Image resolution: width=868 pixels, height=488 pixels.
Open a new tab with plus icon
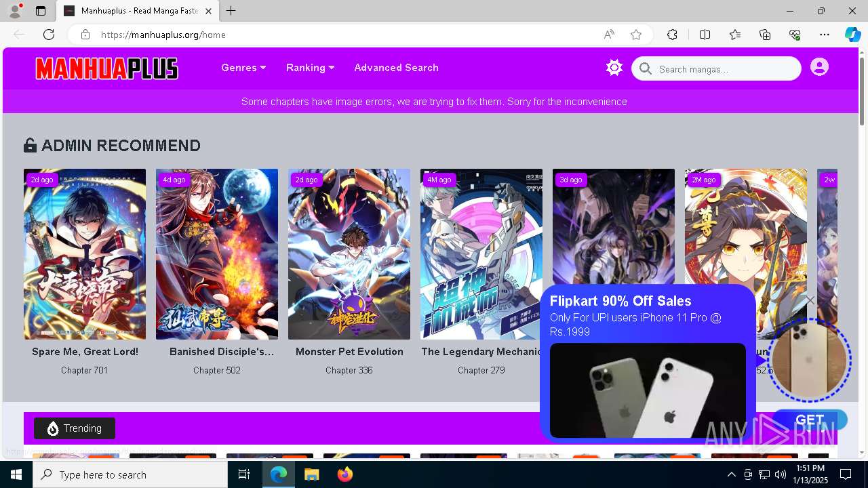click(x=231, y=11)
